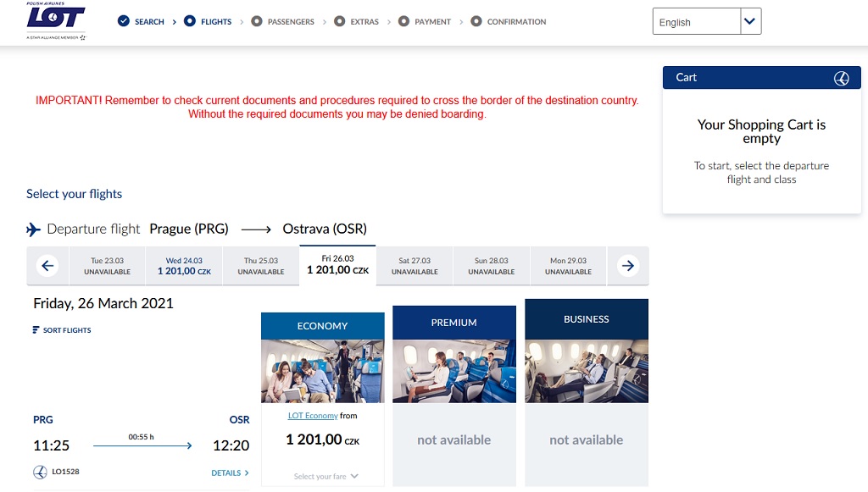
Task: Click the Search step checkmark icon
Action: coord(124,21)
